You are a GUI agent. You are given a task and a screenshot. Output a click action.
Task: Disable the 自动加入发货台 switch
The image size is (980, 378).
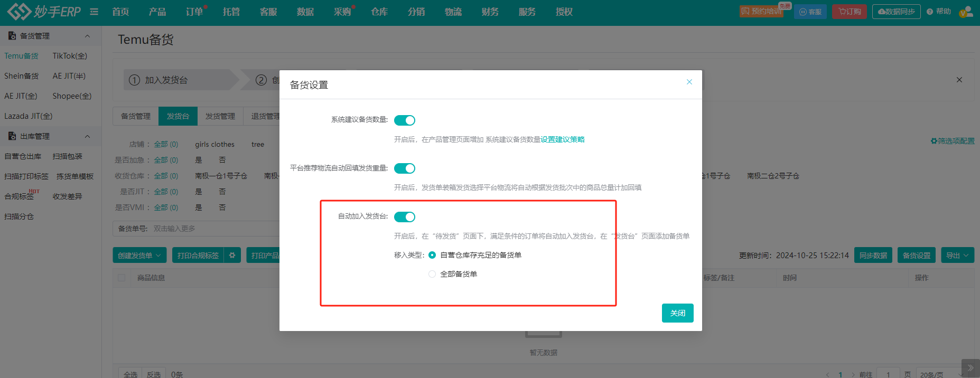405,217
